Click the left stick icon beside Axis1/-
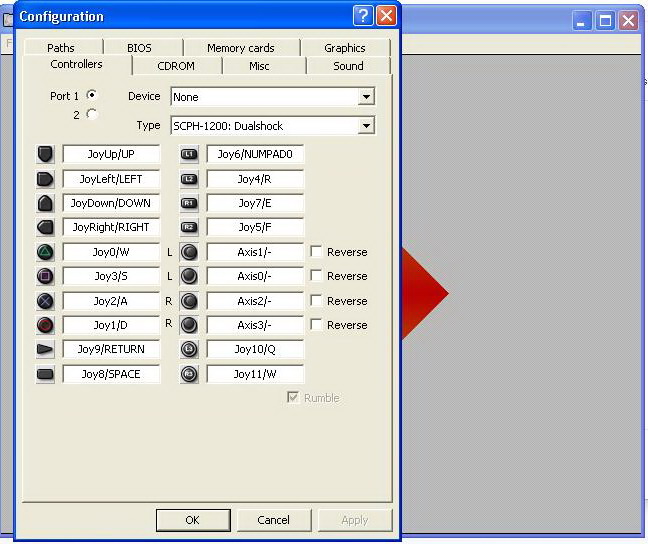This screenshot has width=648, height=544. coord(189,252)
